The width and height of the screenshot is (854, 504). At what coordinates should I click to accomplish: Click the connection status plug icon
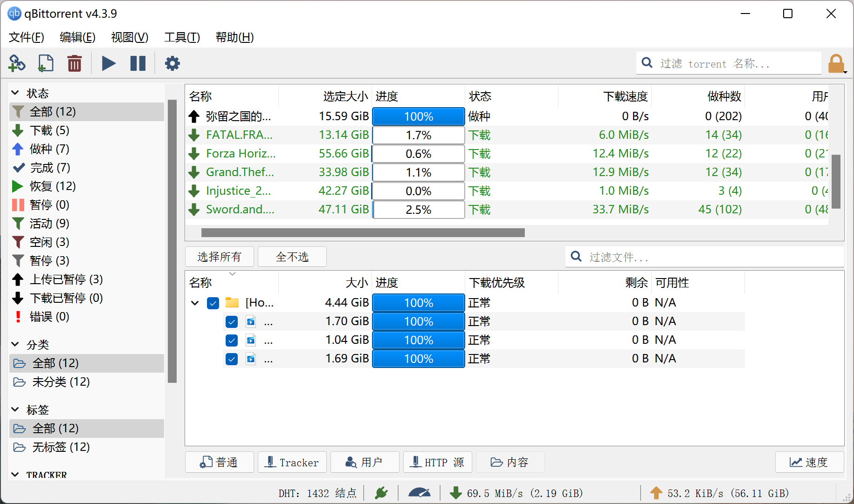[x=381, y=493]
